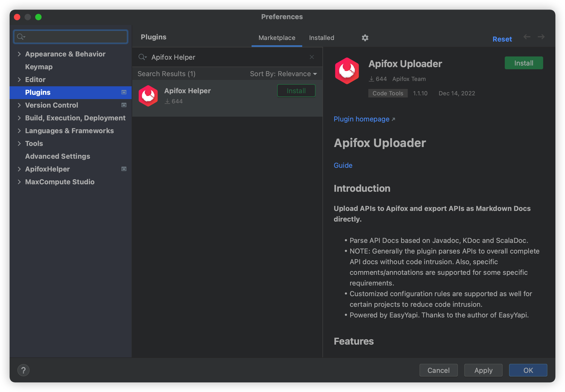Select Keymap in settings sidebar
Screen dimensions: 565x392
39,67
